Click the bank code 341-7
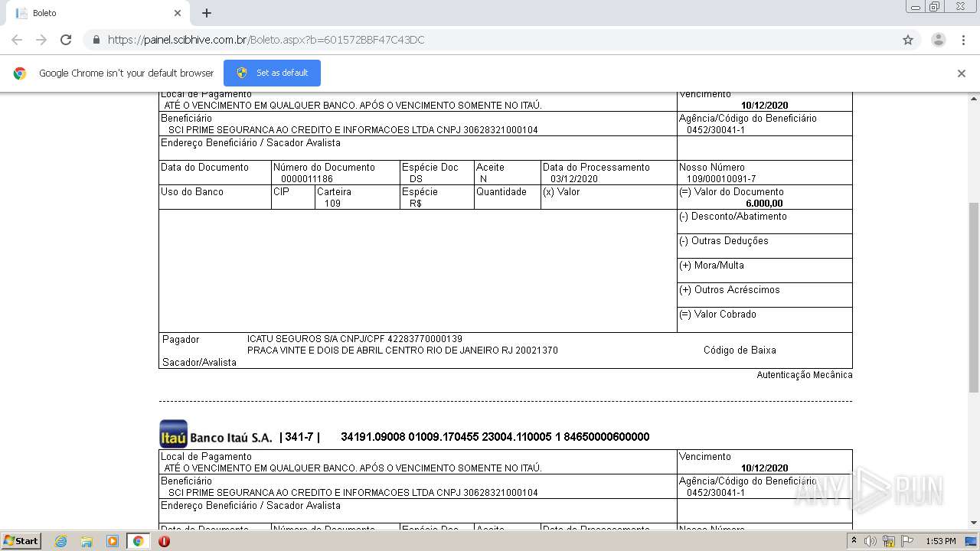Image resolution: width=980 pixels, height=551 pixels. 299,437
